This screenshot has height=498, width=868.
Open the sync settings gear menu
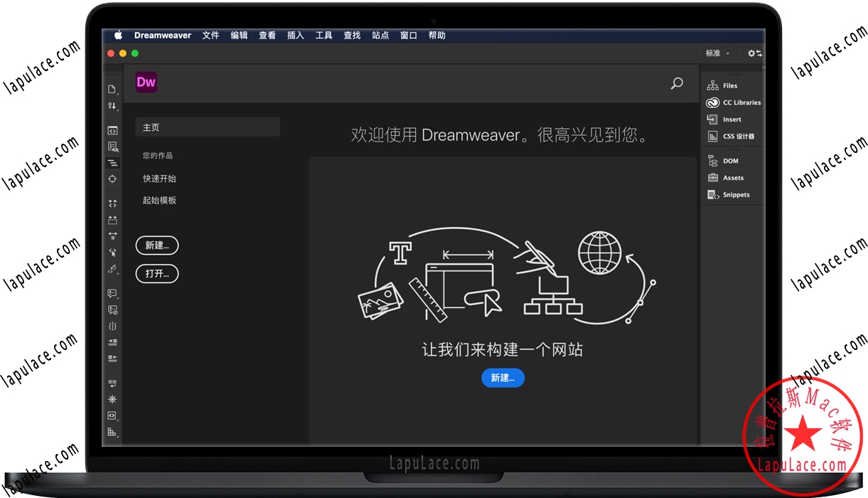(x=754, y=53)
